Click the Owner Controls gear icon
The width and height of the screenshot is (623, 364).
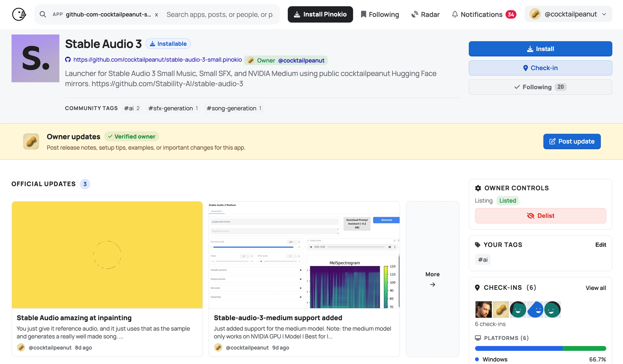point(478,188)
